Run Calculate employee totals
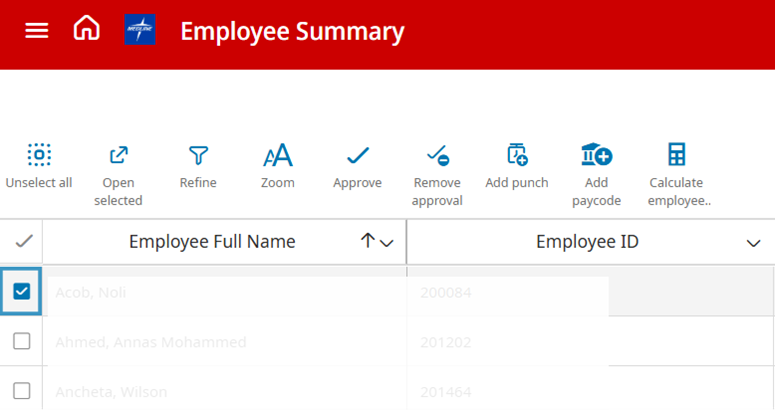Screen dimensions: 775x410 [x=676, y=156]
